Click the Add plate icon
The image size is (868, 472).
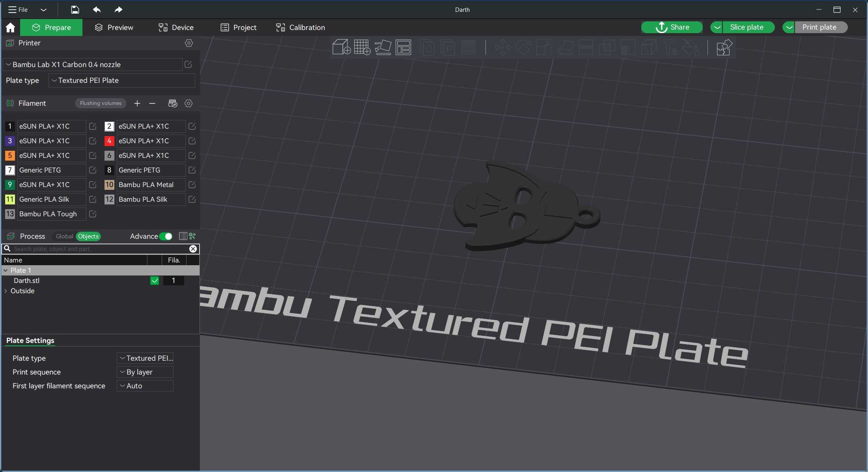(362, 47)
